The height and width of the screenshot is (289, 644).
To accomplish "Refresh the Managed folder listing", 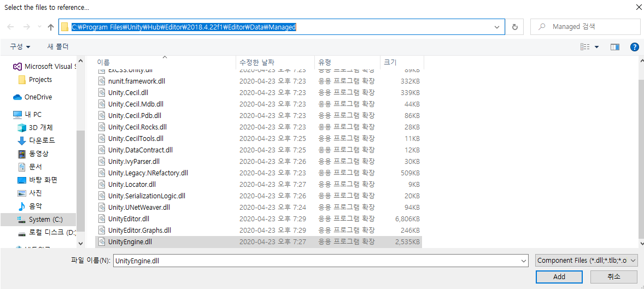I will click(x=514, y=27).
